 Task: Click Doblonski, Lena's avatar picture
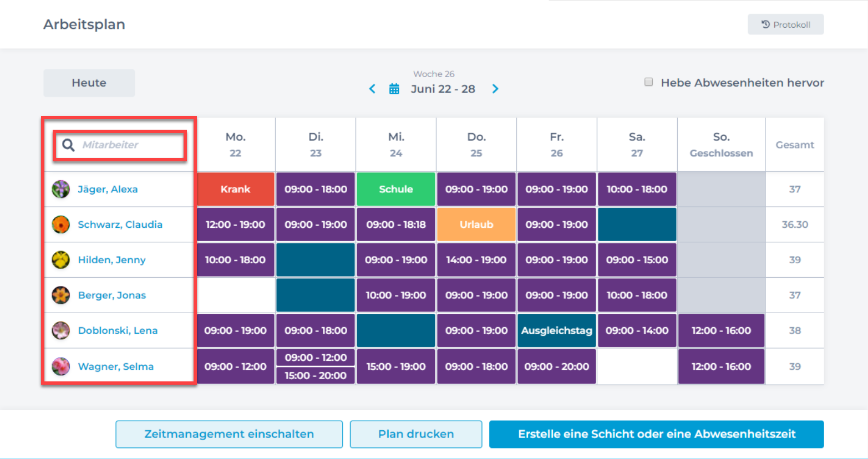(60, 330)
